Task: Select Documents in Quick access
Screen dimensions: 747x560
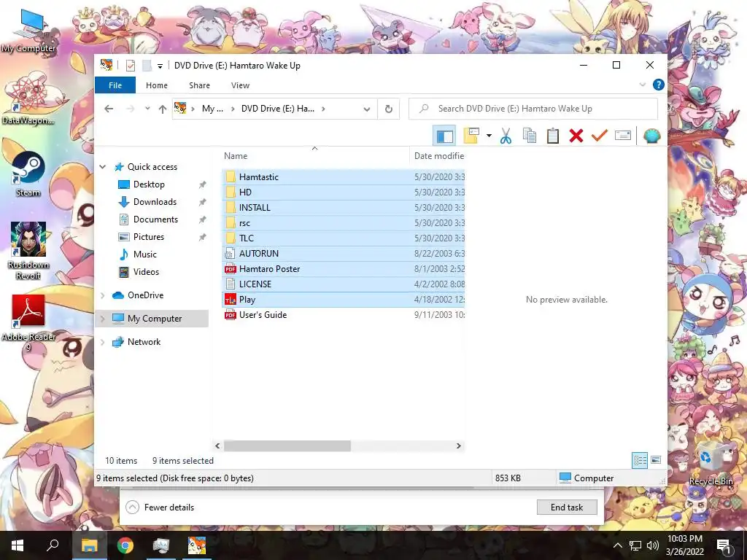Action: click(155, 219)
